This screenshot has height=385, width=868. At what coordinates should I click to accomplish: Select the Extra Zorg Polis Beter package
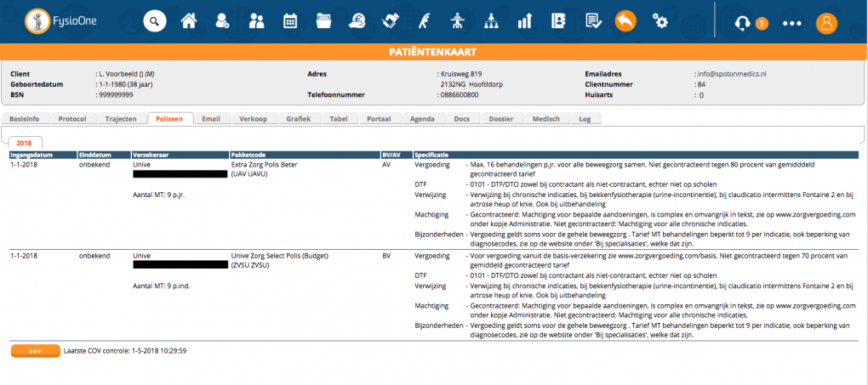point(266,165)
